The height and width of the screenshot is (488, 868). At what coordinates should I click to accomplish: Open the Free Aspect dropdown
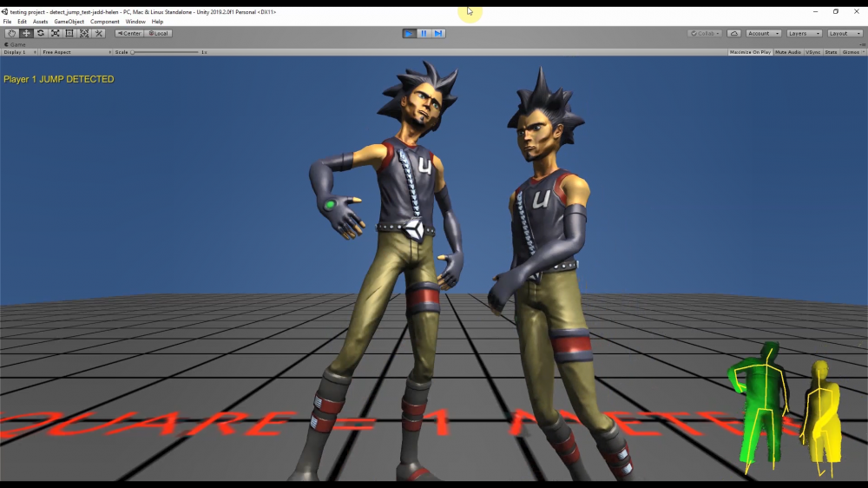tap(76, 52)
